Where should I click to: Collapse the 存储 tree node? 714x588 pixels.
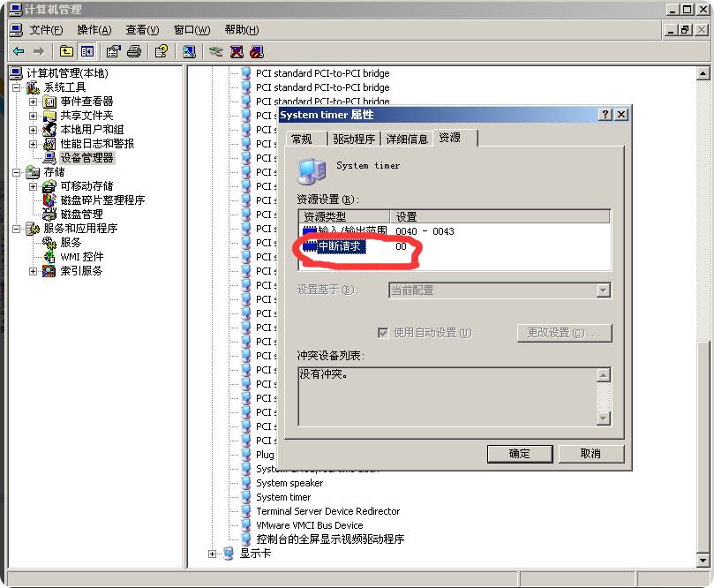[x=17, y=172]
